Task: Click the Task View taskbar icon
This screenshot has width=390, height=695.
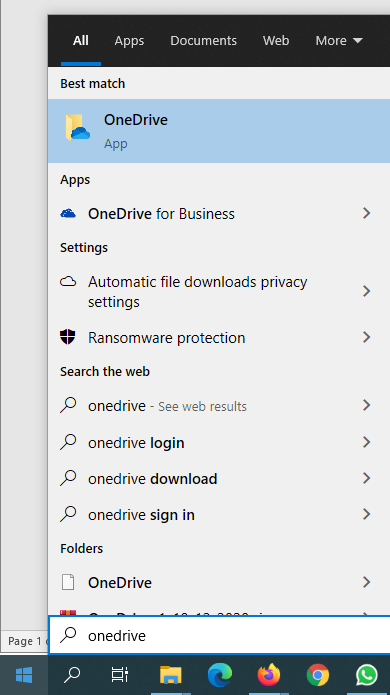Action: tap(120, 675)
